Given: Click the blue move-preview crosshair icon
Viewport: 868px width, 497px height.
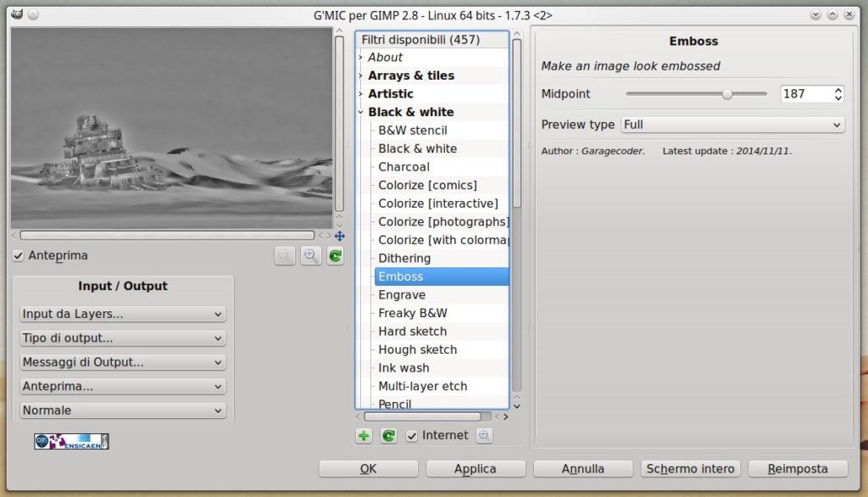Looking at the screenshot, I should [339, 236].
